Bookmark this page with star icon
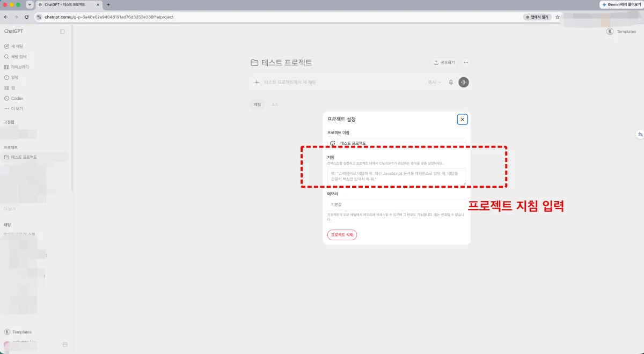This screenshot has width=644, height=354. click(x=558, y=17)
